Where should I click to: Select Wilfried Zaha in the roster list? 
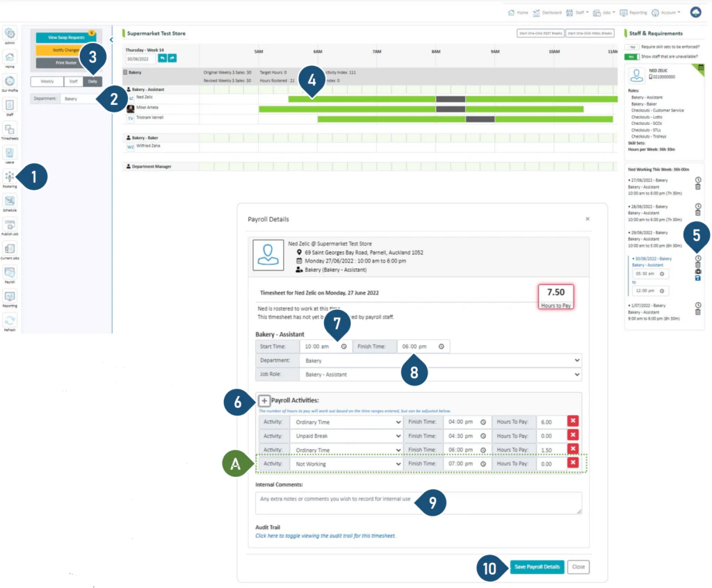click(148, 146)
